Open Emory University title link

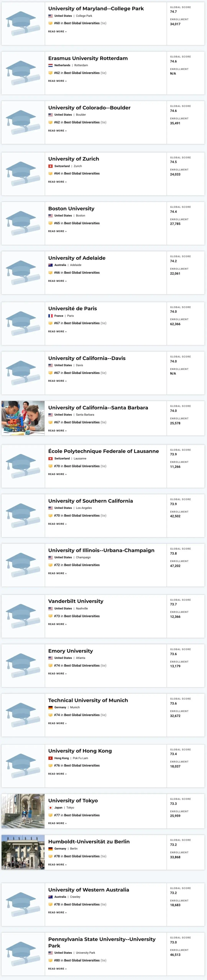coord(70,651)
